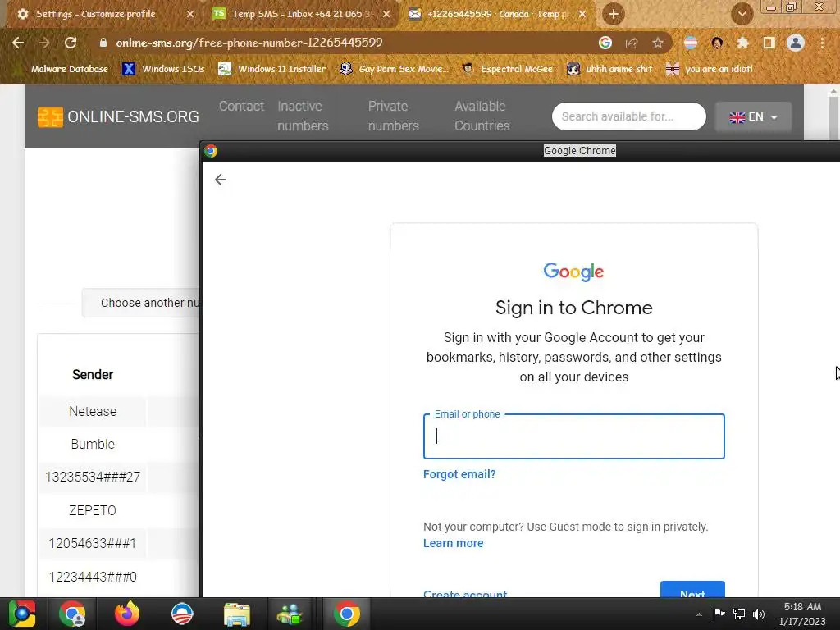Screen dimensions: 840x630
Task: Open Inactive numbers menu item
Action: click(x=303, y=116)
